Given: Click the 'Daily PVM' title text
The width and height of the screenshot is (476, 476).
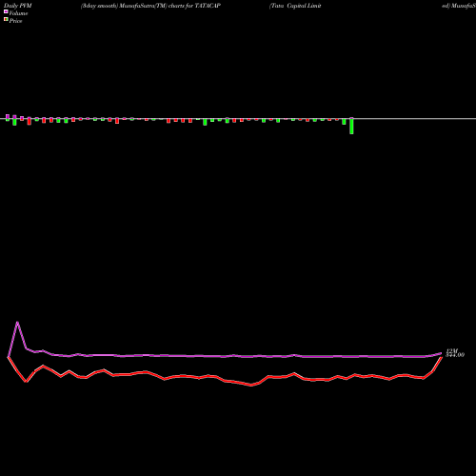Looking at the screenshot, I should coord(18,6).
